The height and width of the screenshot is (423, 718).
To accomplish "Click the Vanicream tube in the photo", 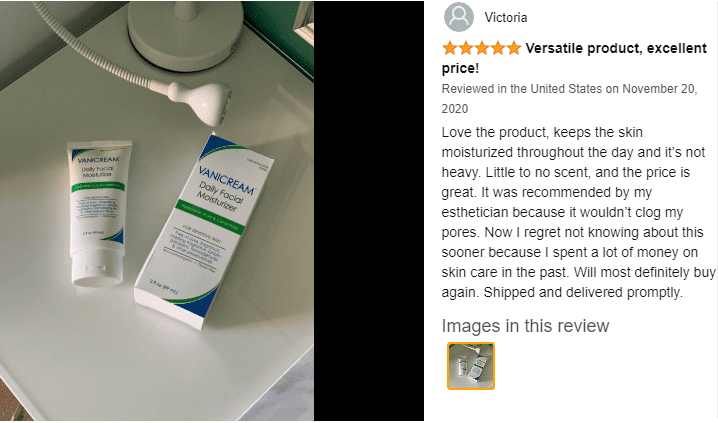I will 97,212.
